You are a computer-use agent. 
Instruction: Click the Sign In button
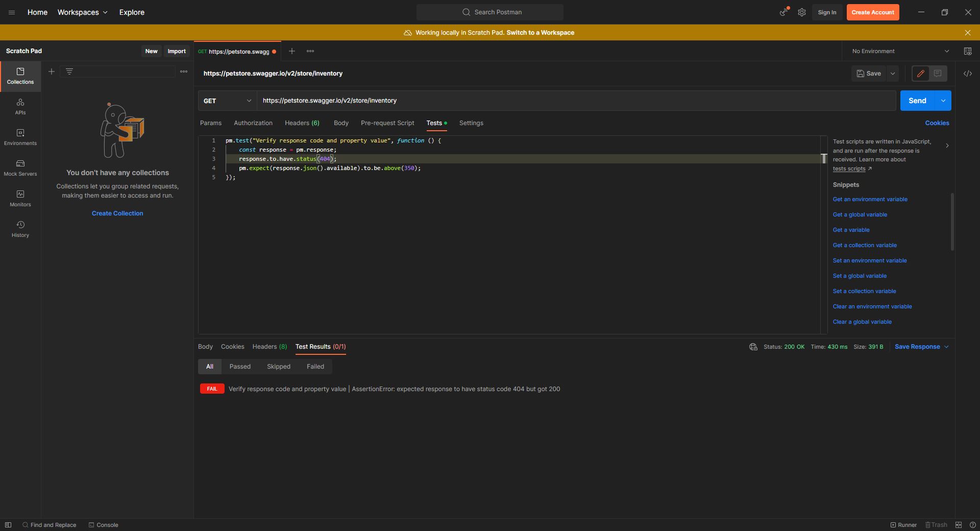click(827, 12)
